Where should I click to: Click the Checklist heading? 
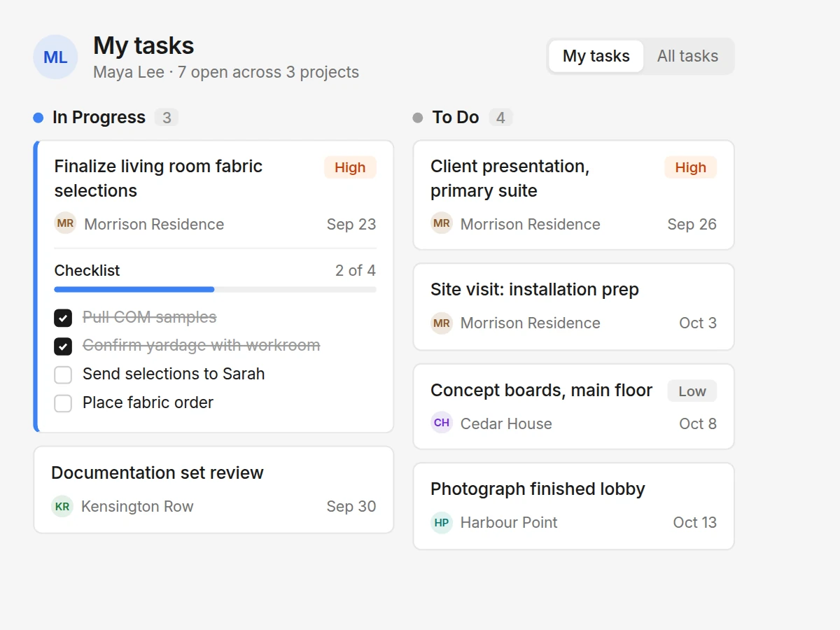coord(87,270)
